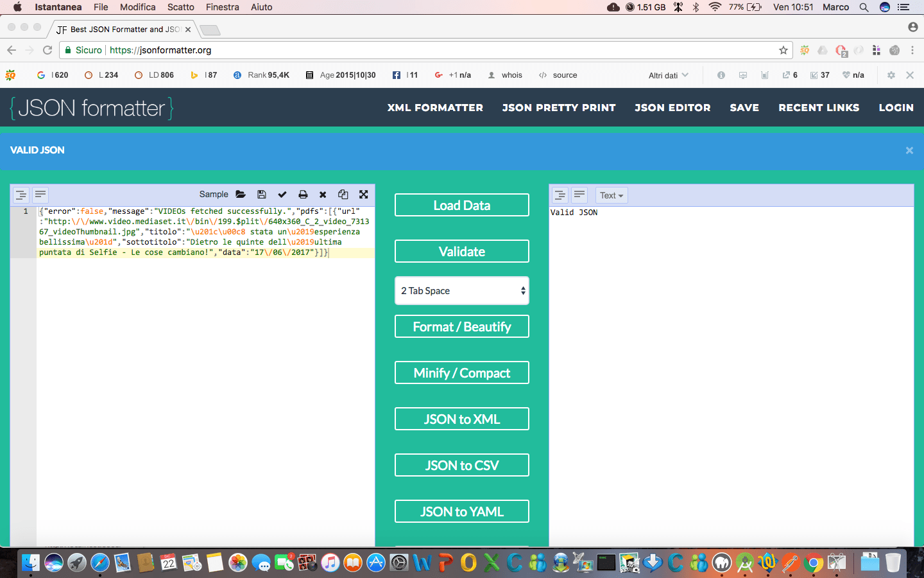This screenshot has width=924, height=578.
Task: Toggle line numbers in the output panel
Action: 560,195
